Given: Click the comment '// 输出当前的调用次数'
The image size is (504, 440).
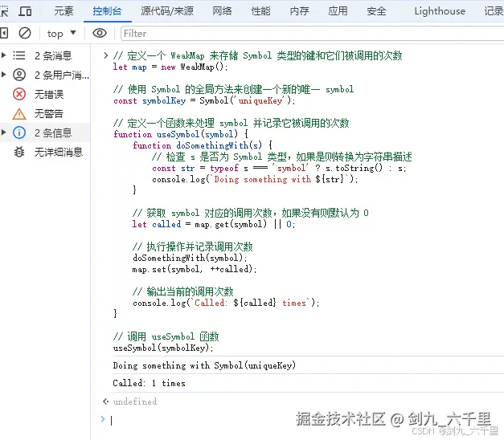Looking at the screenshot, I should point(183,291).
